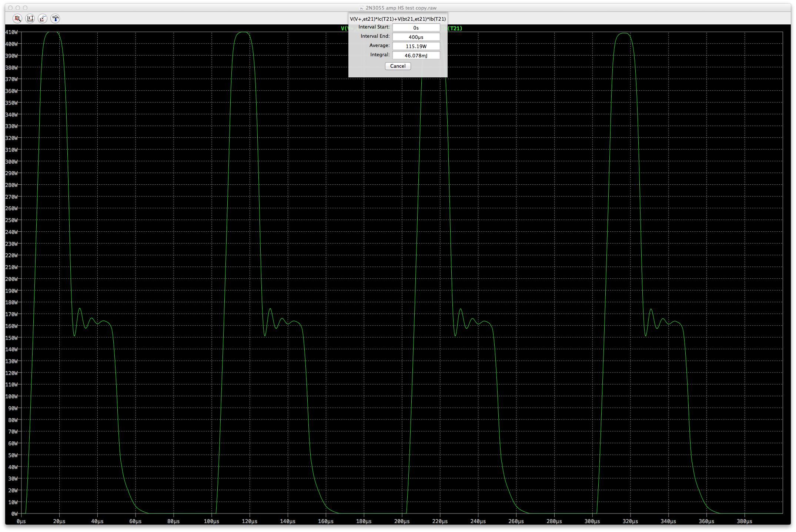This screenshot has width=796, height=532.
Task: Open the pick visible traces tool
Action: 43,19
